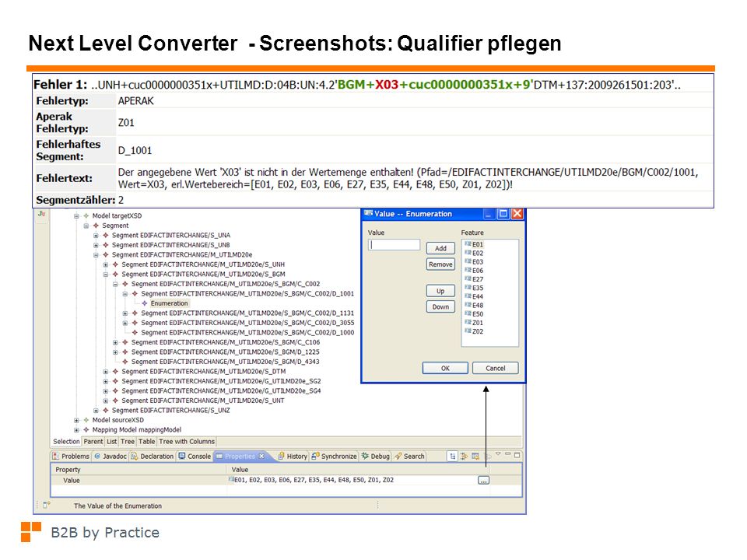Viewport: 747px width, 560px height.
Task: Click the Synchronize view tab icon
Action: (315, 457)
